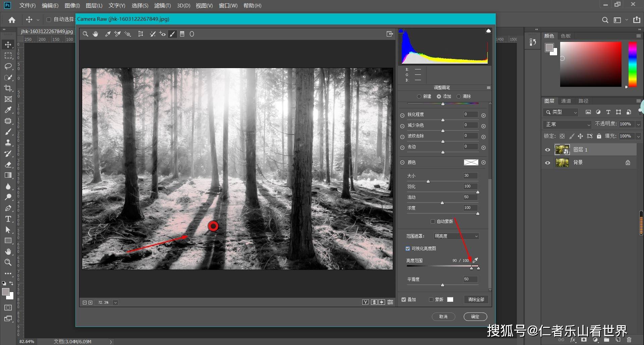Screen dimensions: 644x345
Task: Select the Photoshop lasso tool
Action: (x=8, y=66)
